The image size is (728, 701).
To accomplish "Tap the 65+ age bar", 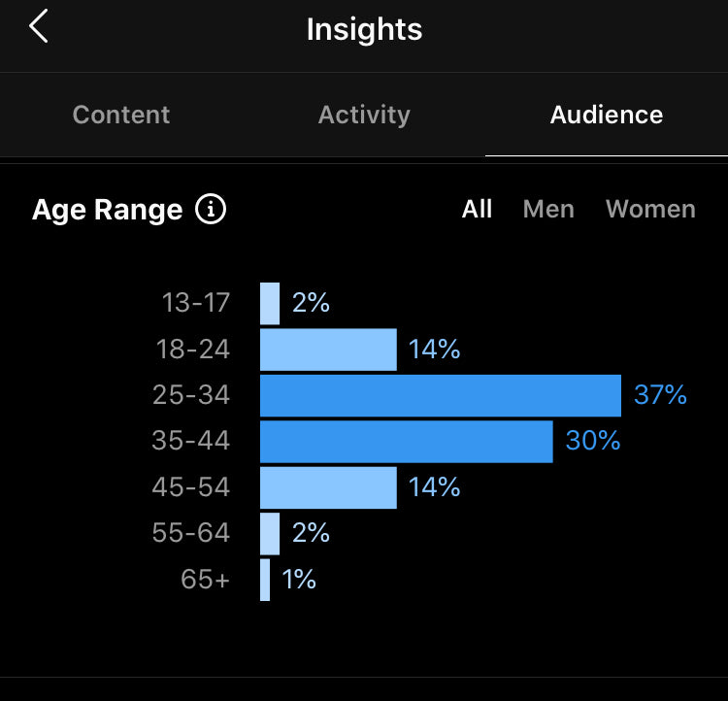I will point(265,580).
